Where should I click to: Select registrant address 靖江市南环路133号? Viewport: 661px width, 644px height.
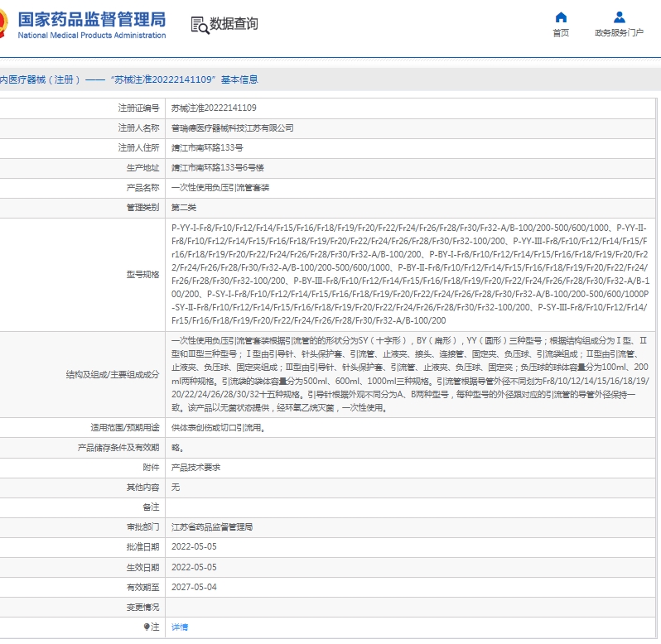pyautogui.click(x=207, y=148)
